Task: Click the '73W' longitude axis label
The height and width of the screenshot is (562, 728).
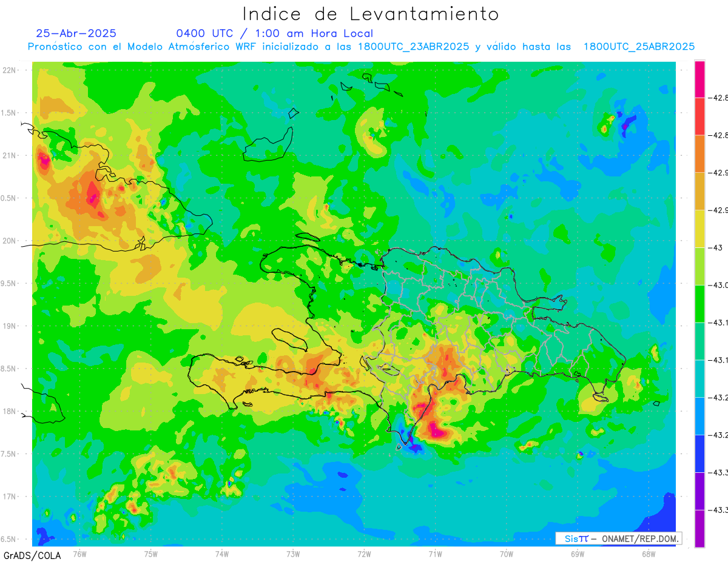Action: [293, 554]
